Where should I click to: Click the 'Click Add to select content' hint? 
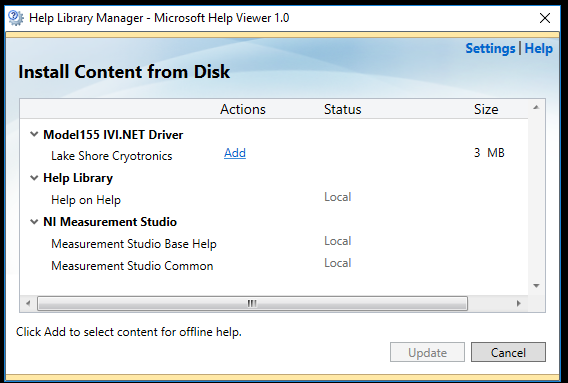point(129,332)
